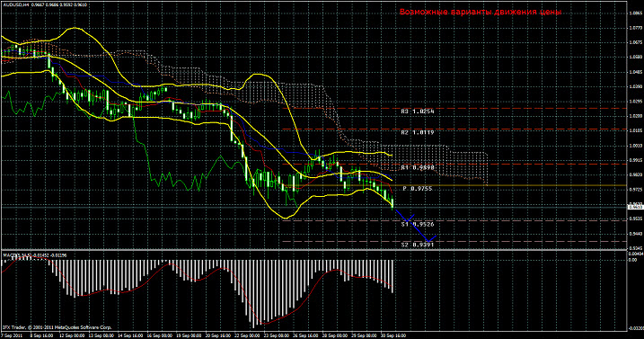Click the IFX Trader MetaQuotes copyright text
The image size is (644, 339).
click(x=57, y=328)
